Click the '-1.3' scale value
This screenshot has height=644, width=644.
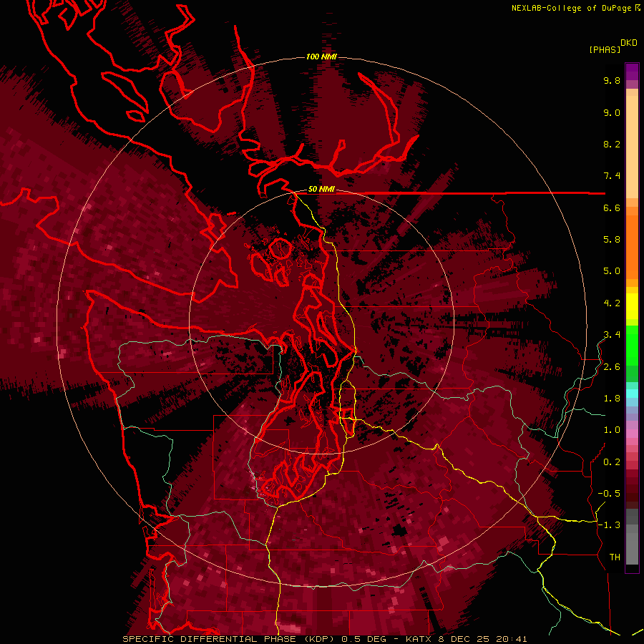609,525
